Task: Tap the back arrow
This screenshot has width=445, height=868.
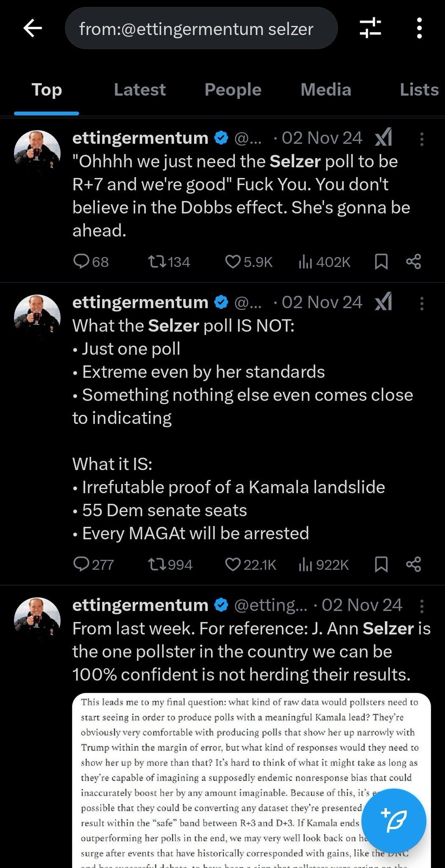Action: [33, 29]
